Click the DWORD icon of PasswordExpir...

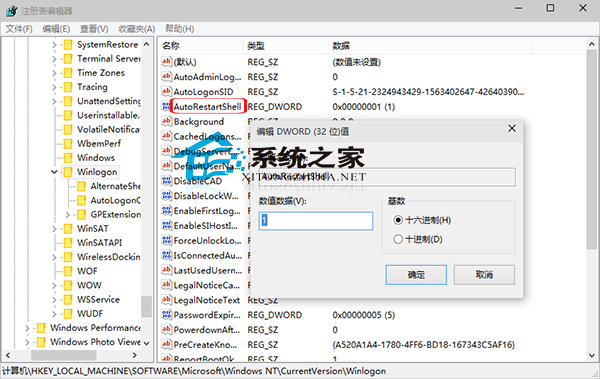click(166, 315)
